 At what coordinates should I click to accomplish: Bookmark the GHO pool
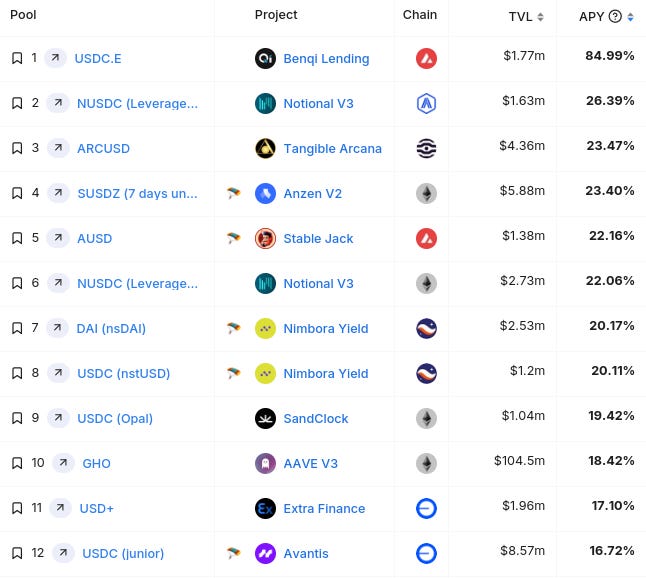tap(17, 463)
